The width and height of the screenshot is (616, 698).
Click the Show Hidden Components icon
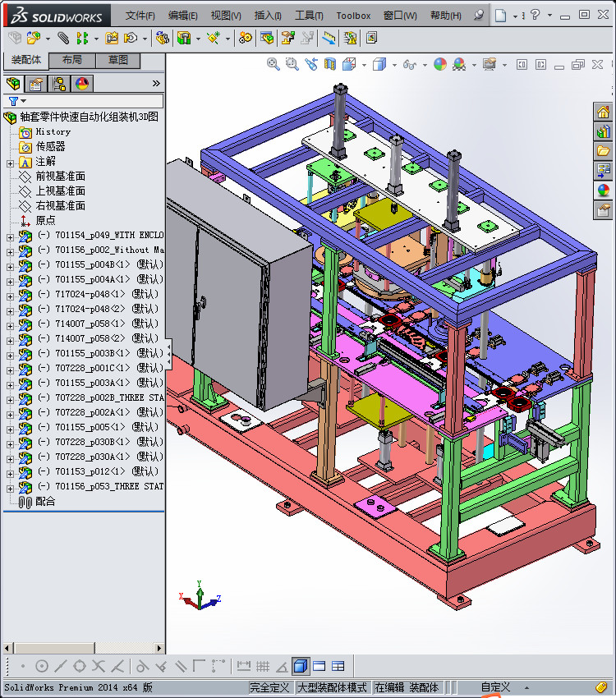click(163, 39)
